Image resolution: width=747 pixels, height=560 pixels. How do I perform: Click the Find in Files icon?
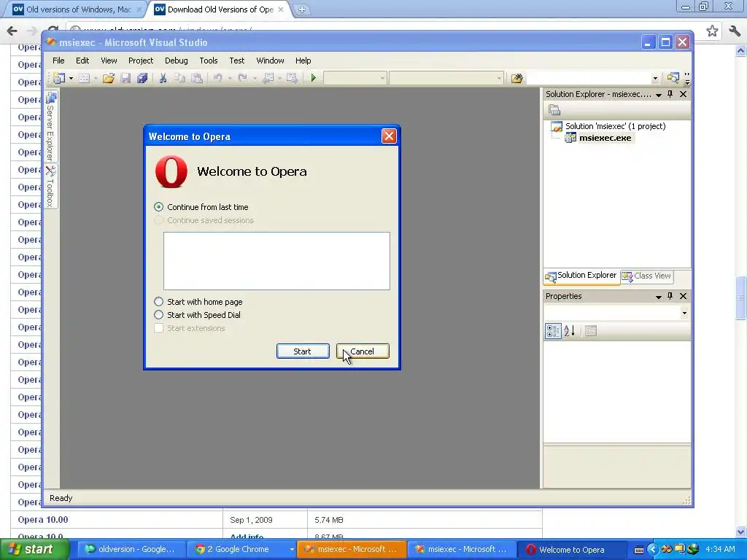517,78
